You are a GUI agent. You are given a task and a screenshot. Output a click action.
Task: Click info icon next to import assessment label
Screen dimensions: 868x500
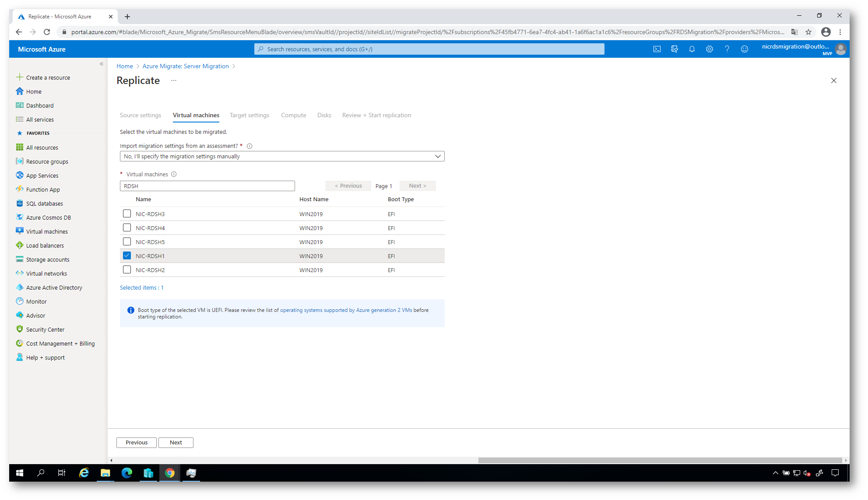[x=250, y=146]
